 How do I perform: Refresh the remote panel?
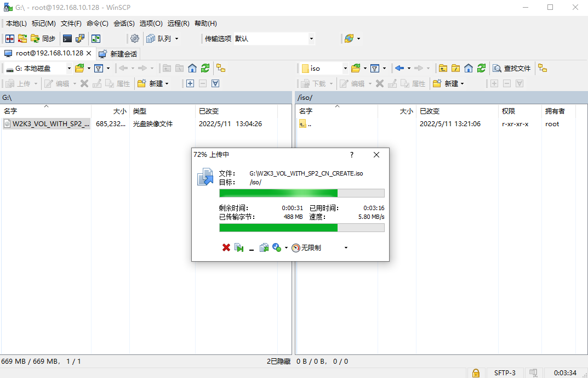pyautogui.click(x=481, y=69)
